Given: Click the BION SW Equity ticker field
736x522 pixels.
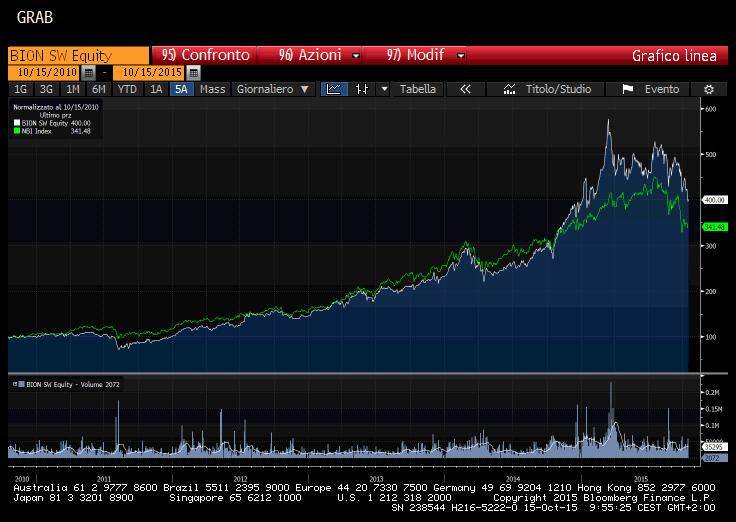Looking at the screenshot, I should 78,55.
